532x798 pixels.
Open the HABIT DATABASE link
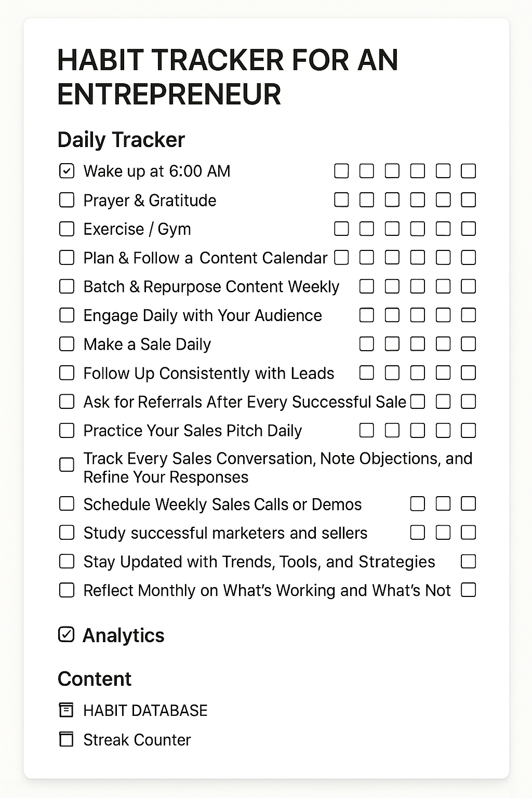pos(145,710)
